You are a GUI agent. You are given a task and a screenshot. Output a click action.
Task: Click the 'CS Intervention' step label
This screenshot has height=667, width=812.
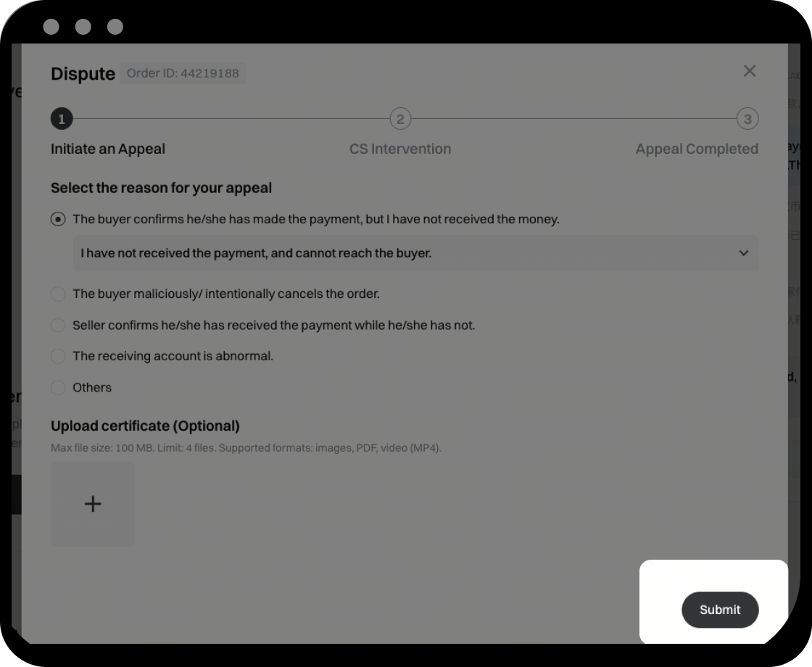[x=400, y=149]
